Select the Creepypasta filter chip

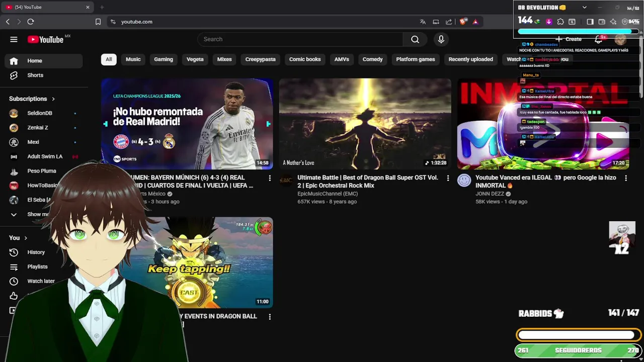pos(260,59)
